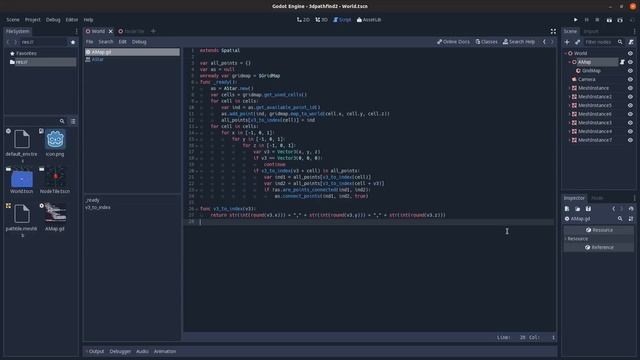Create a new resource in Inspector
Image resolution: width=640 pixels, height=360 pixels.
[567, 209]
